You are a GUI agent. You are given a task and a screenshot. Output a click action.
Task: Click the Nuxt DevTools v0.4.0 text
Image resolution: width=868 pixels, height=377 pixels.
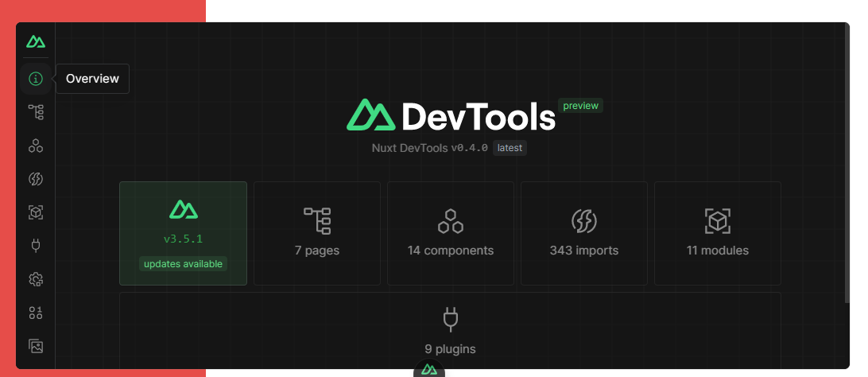430,149
